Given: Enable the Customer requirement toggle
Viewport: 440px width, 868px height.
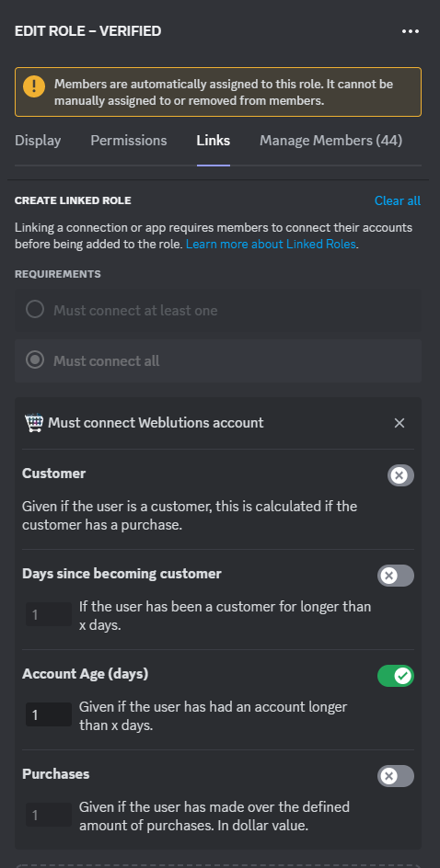Looking at the screenshot, I should [x=400, y=475].
